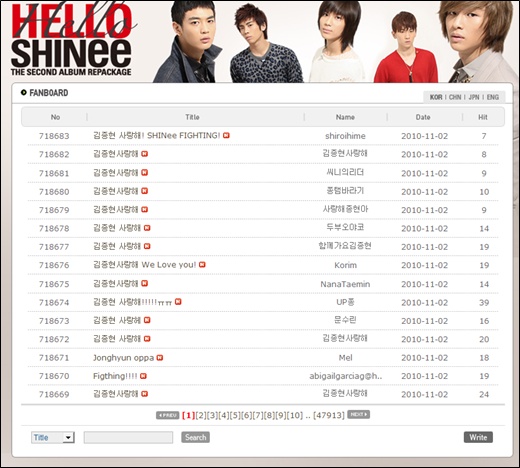520x468 pixels.
Task: Go to page 2
Action: point(201,415)
